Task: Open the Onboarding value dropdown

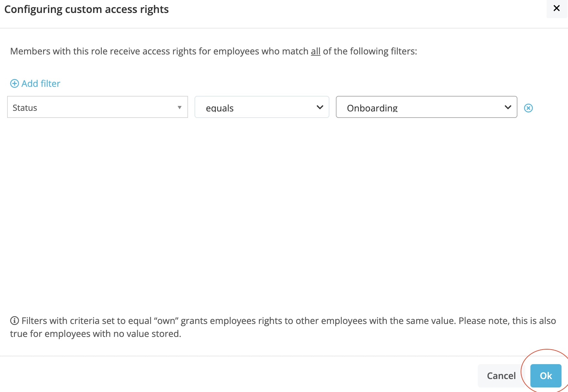Action: pyautogui.click(x=427, y=107)
